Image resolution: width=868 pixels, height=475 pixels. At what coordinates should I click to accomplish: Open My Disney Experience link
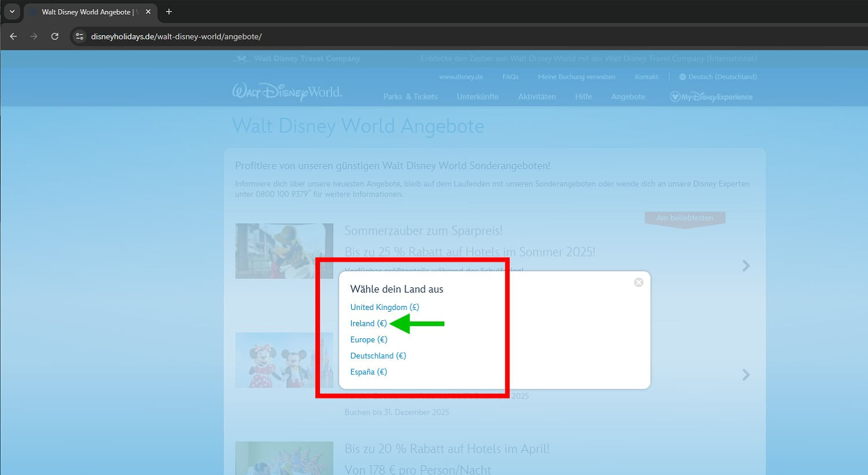[711, 97]
